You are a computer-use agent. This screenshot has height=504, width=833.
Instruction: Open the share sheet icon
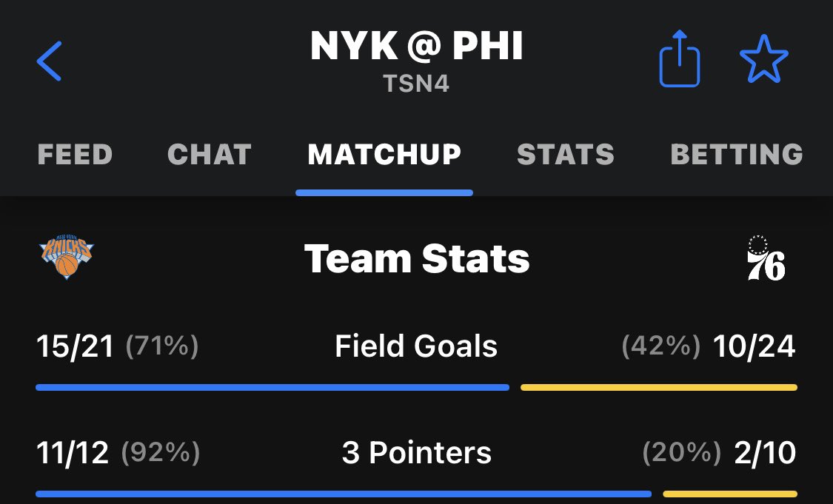[x=680, y=58]
